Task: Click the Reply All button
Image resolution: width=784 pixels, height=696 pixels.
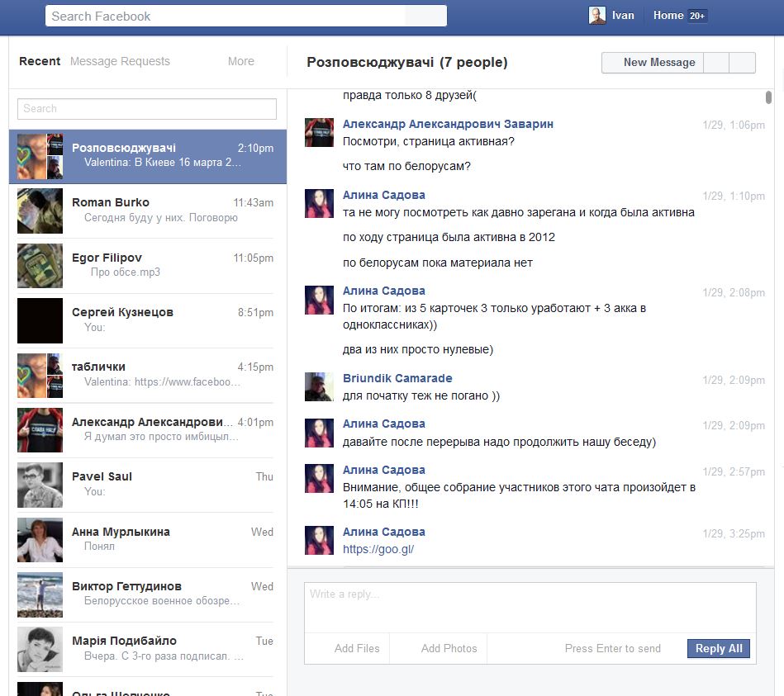Action: point(718,649)
